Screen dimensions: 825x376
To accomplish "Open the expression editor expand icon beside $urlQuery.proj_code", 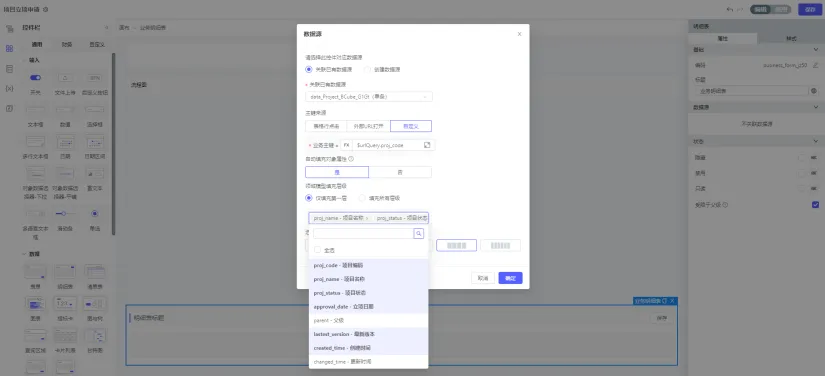I will point(427,145).
